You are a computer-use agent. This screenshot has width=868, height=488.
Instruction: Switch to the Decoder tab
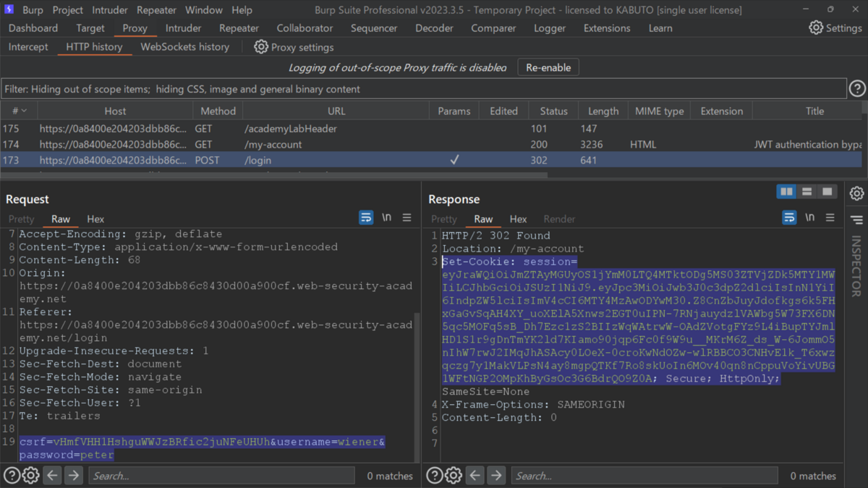pos(434,28)
